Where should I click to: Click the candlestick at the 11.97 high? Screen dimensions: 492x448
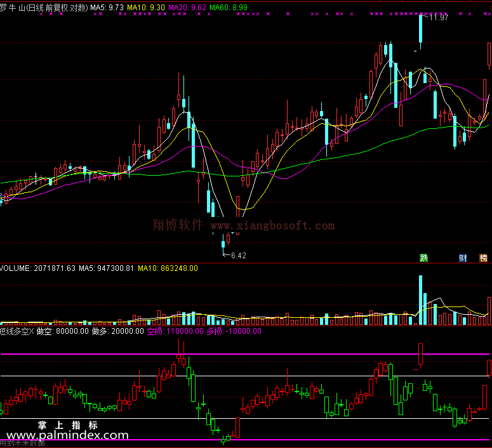click(x=420, y=30)
